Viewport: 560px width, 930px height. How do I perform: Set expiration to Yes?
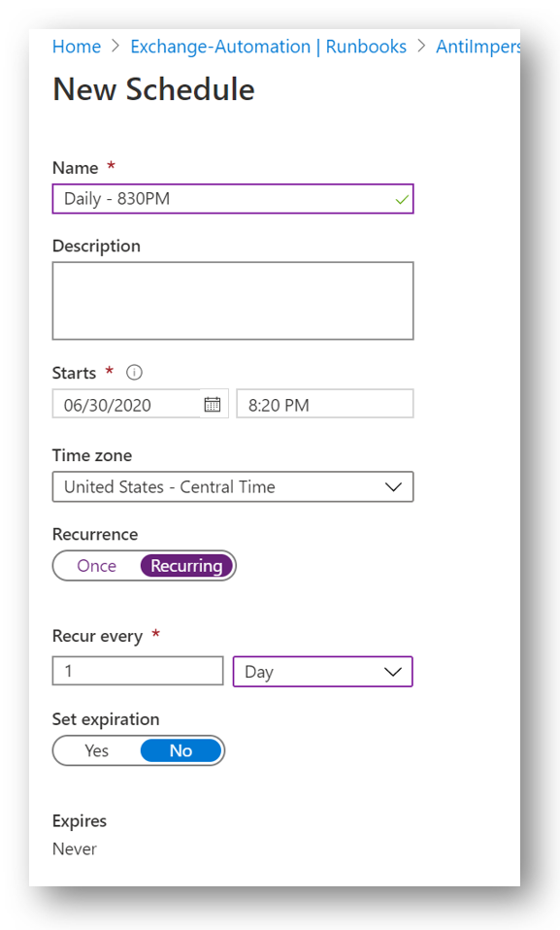(x=97, y=750)
